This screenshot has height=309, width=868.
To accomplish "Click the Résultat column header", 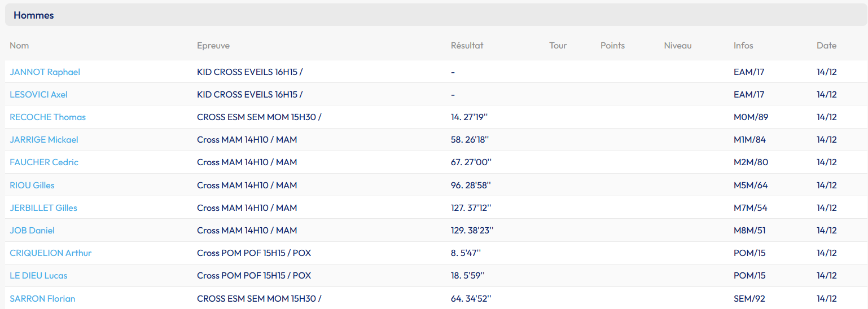I will point(467,46).
